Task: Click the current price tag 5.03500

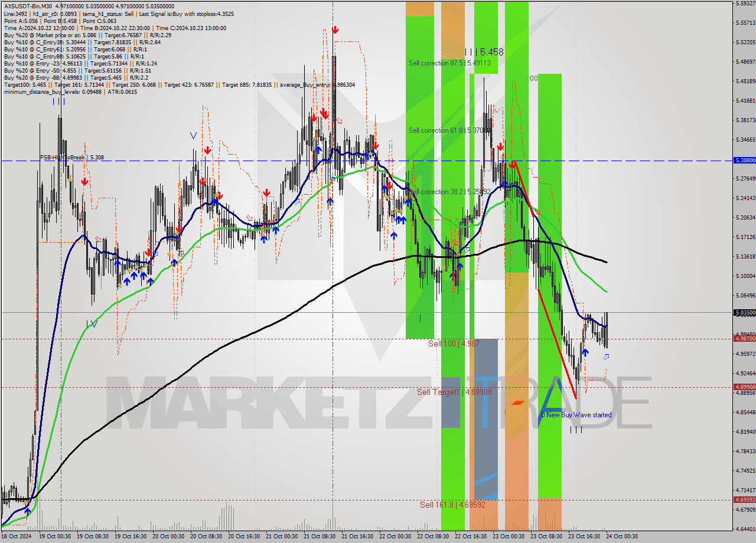Action: pyautogui.click(x=744, y=313)
